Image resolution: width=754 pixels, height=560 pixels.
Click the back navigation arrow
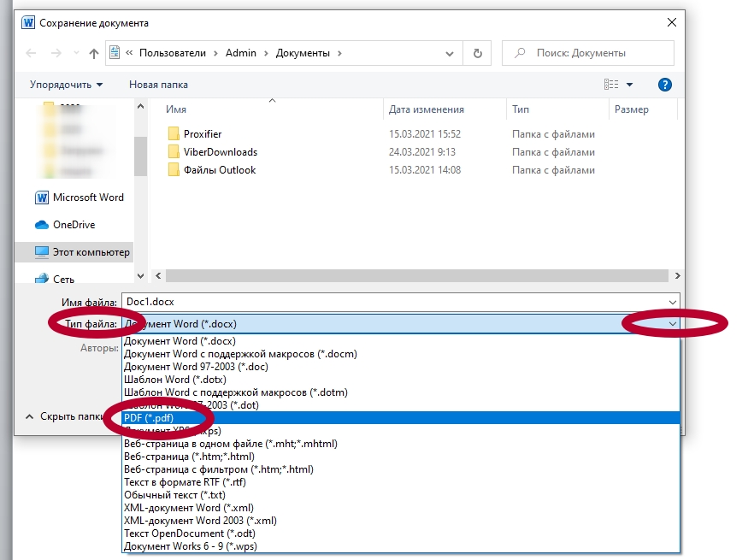coord(30,53)
